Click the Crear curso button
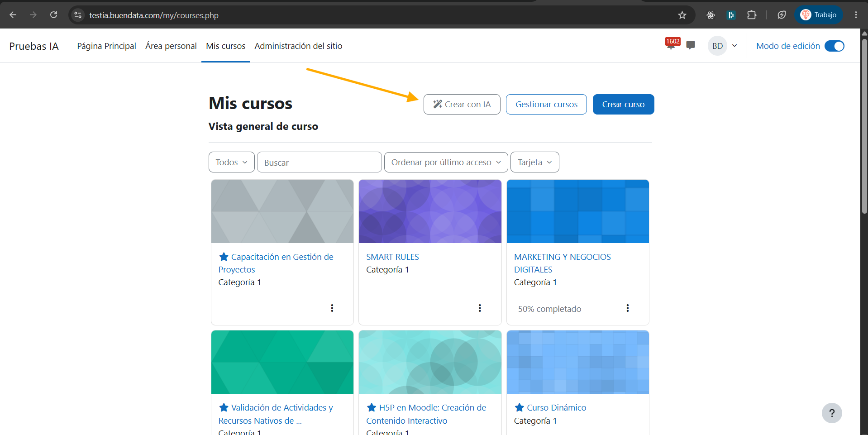 (623, 104)
